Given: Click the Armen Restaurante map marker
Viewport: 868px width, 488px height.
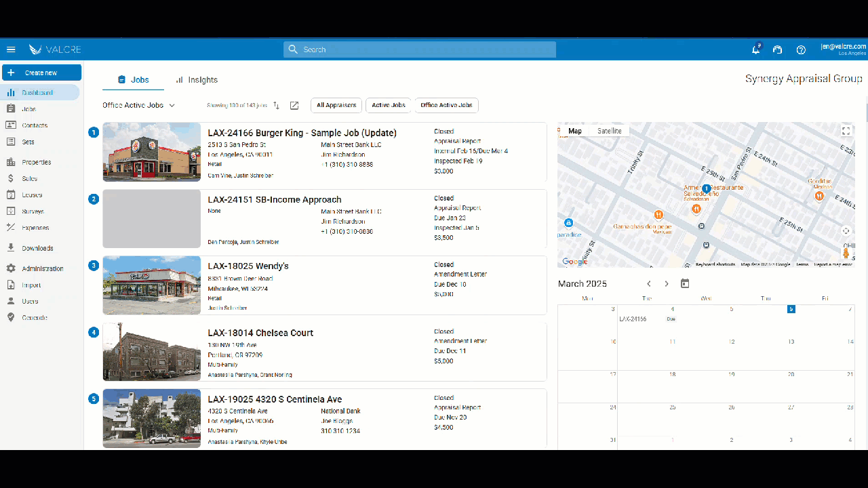Looking at the screenshot, I should tap(696, 209).
